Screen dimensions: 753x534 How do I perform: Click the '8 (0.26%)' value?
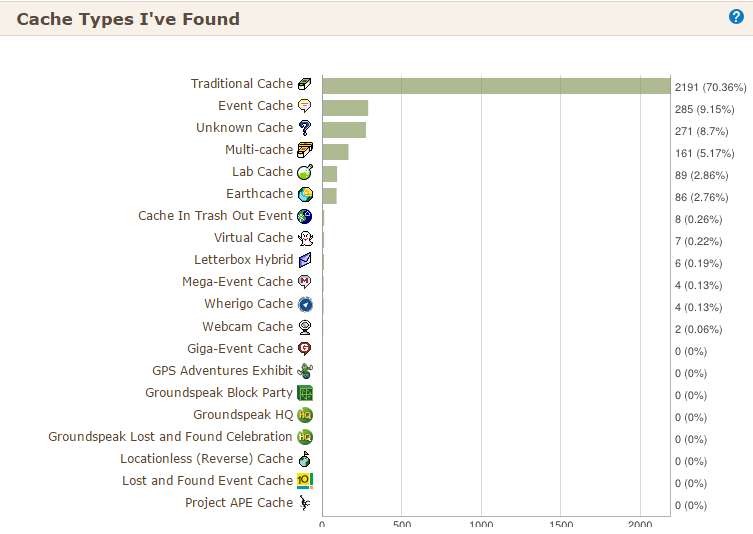(698, 219)
